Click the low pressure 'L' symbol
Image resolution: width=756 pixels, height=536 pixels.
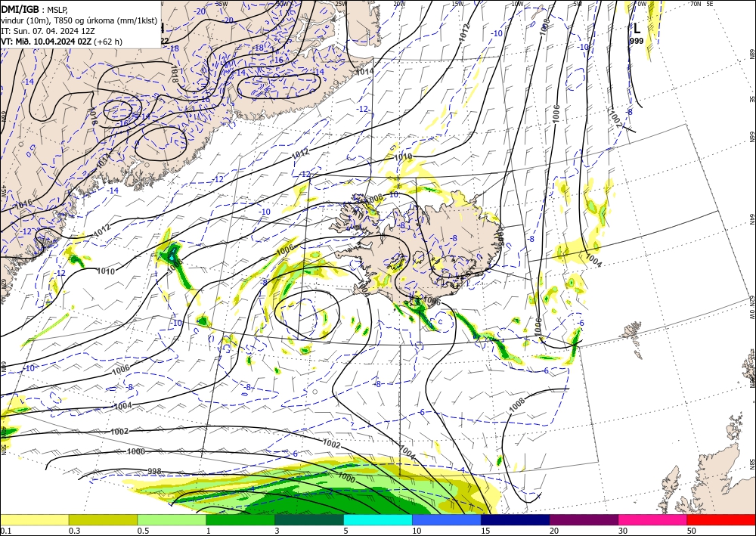(x=637, y=28)
